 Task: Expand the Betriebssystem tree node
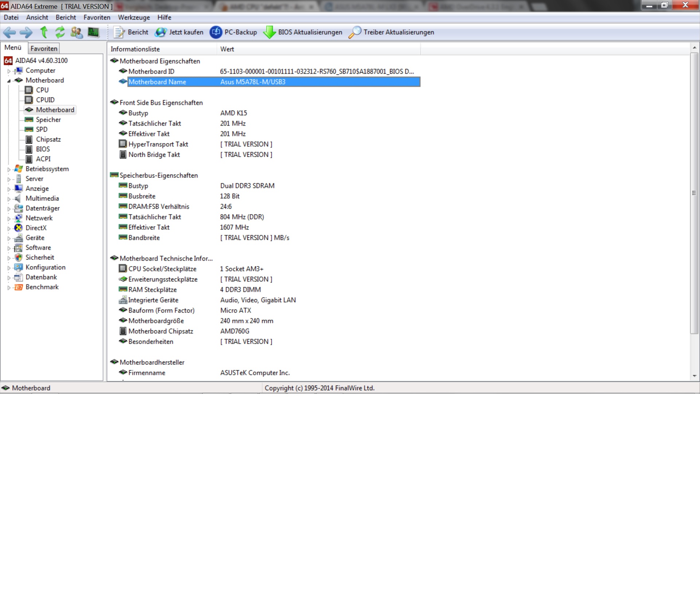tap(9, 169)
